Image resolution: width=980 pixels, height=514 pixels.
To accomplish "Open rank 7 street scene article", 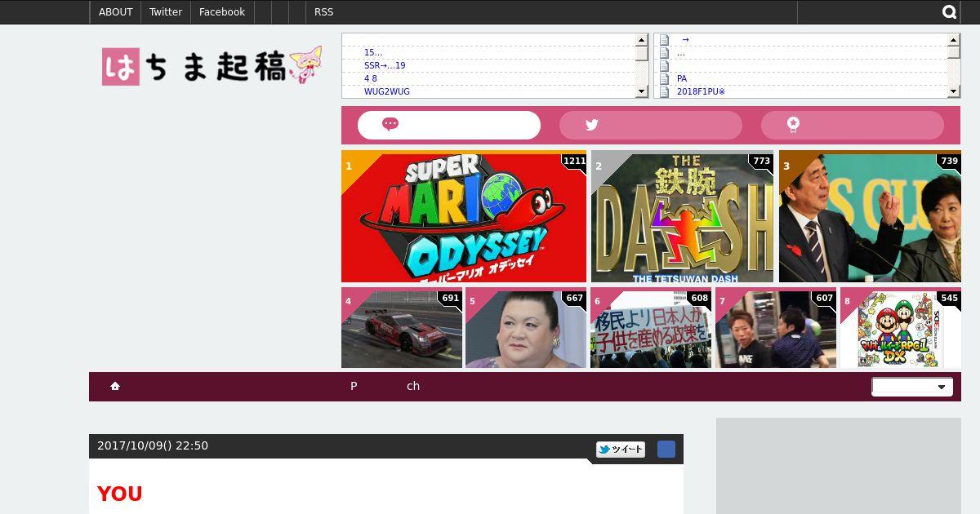I will pos(776,327).
